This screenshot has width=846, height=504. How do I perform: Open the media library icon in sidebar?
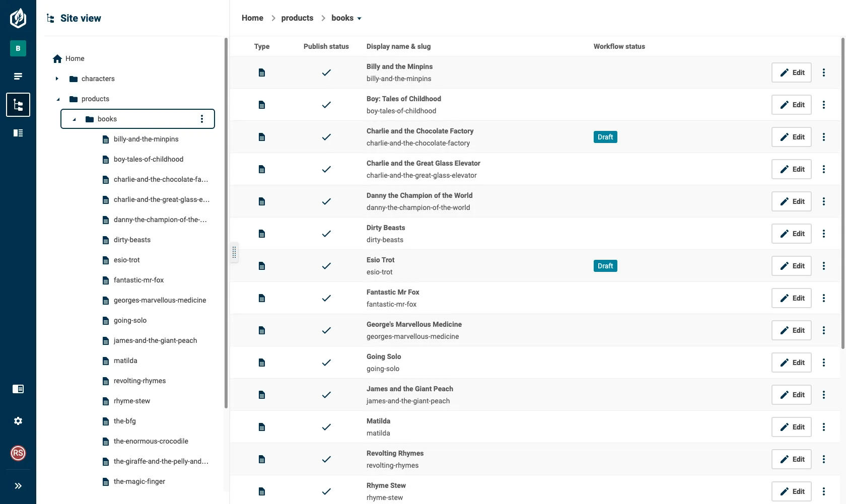click(18, 389)
